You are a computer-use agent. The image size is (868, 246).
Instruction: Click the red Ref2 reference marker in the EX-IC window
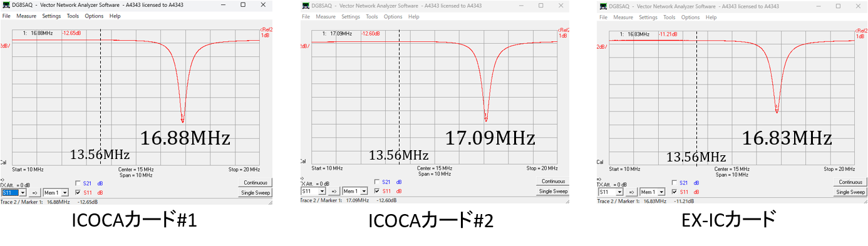862,30
